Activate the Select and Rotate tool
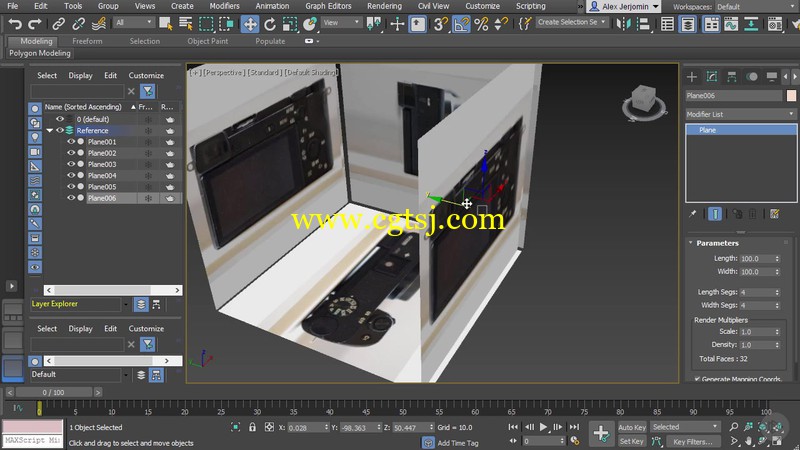 [x=270, y=23]
